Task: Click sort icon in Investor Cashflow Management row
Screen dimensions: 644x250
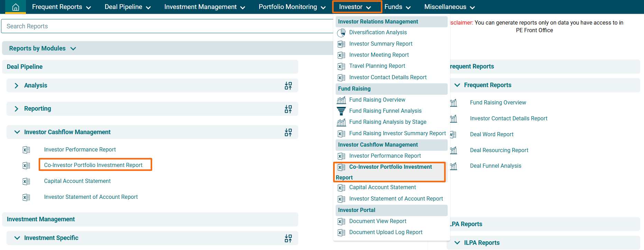Action: coord(288,132)
